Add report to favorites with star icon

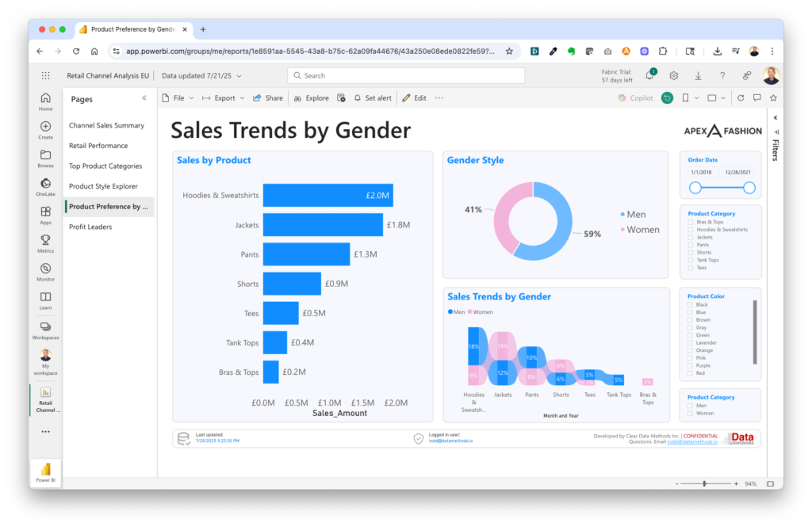[773, 98]
